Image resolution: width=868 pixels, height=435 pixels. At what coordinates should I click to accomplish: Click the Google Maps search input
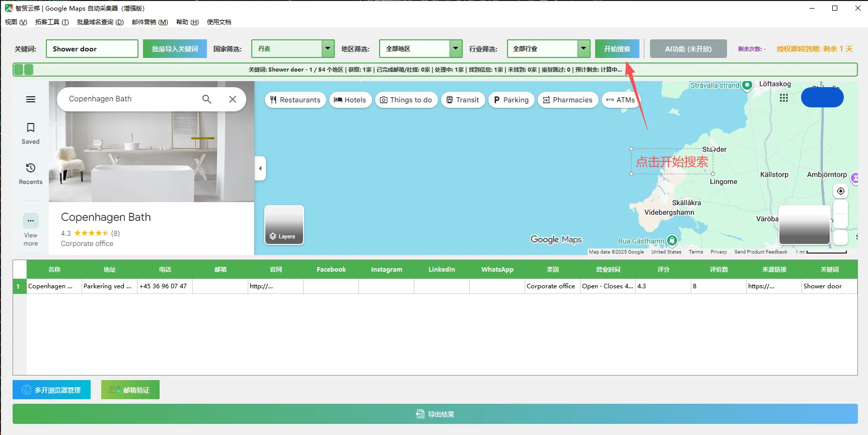coord(131,99)
